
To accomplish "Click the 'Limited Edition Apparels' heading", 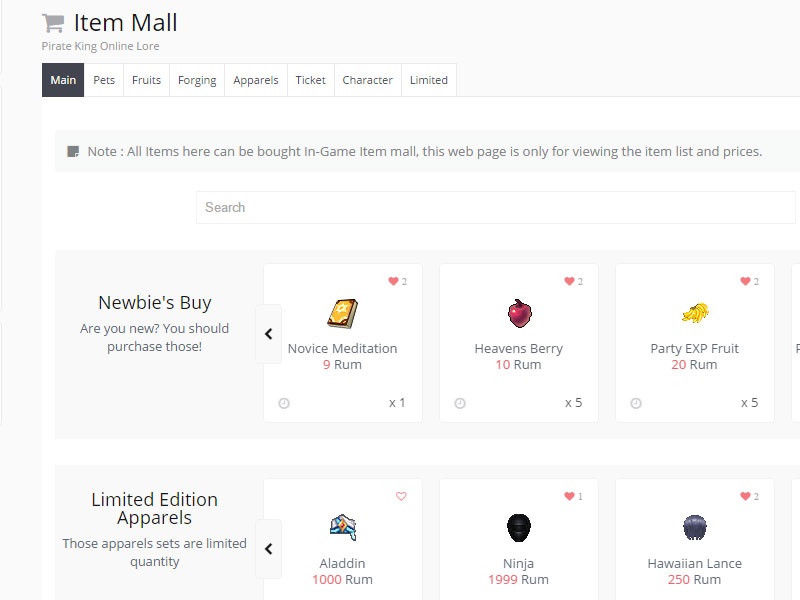I will (x=155, y=509).
